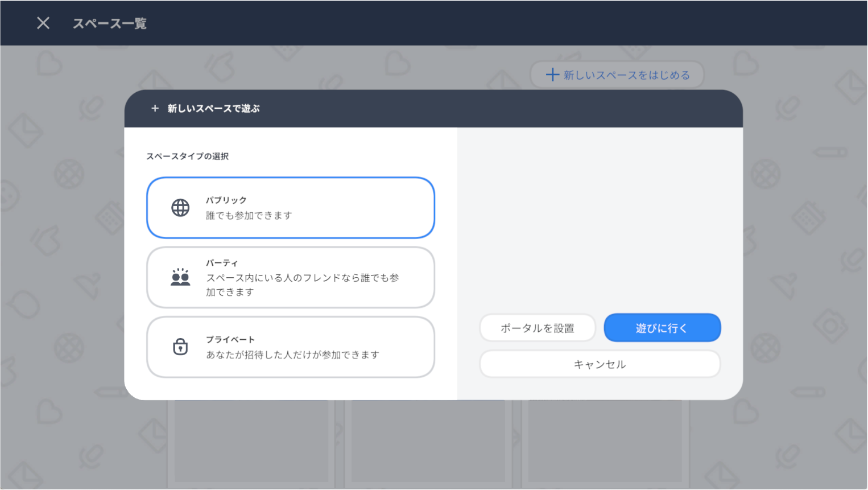The image size is (868, 490).
Task: Click the padlock icon for プライベート
Action: point(180,347)
